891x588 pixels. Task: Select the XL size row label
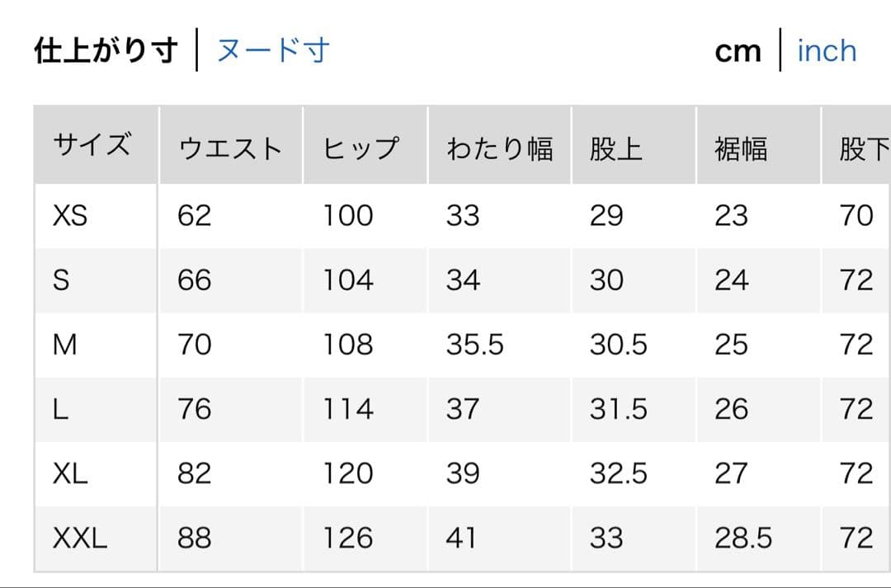pyautogui.click(x=70, y=473)
